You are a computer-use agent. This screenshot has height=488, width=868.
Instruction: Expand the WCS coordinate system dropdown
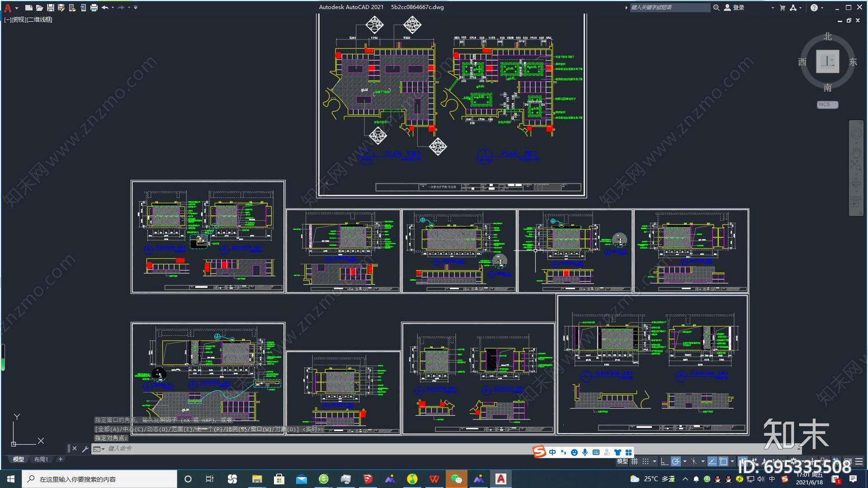coord(827,105)
